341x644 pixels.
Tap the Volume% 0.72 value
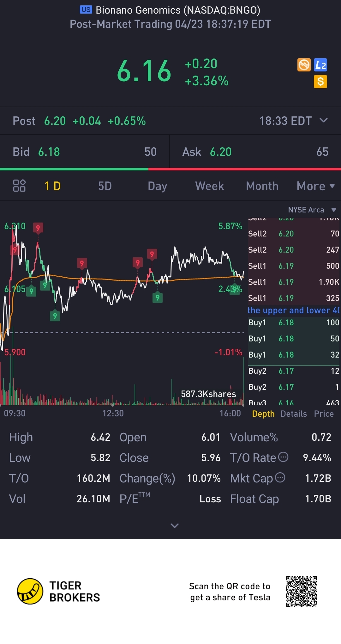(x=321, y=437)
